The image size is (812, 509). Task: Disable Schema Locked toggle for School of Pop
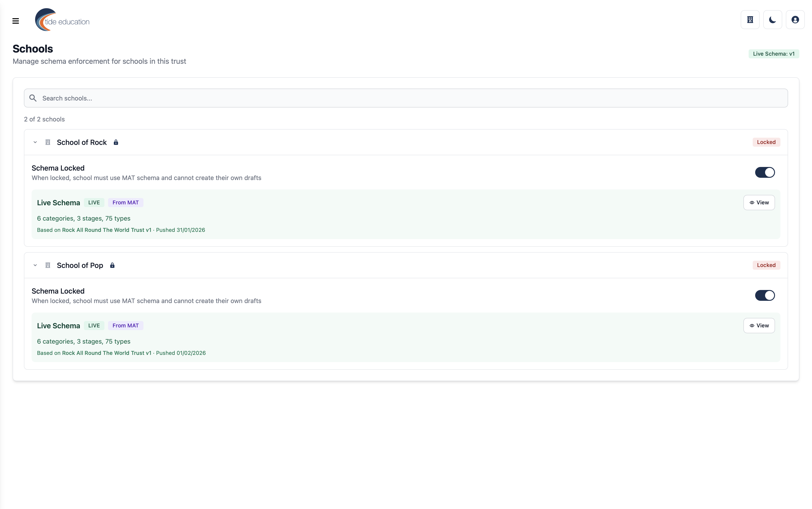pyautogui.click(x=764, y=295)
